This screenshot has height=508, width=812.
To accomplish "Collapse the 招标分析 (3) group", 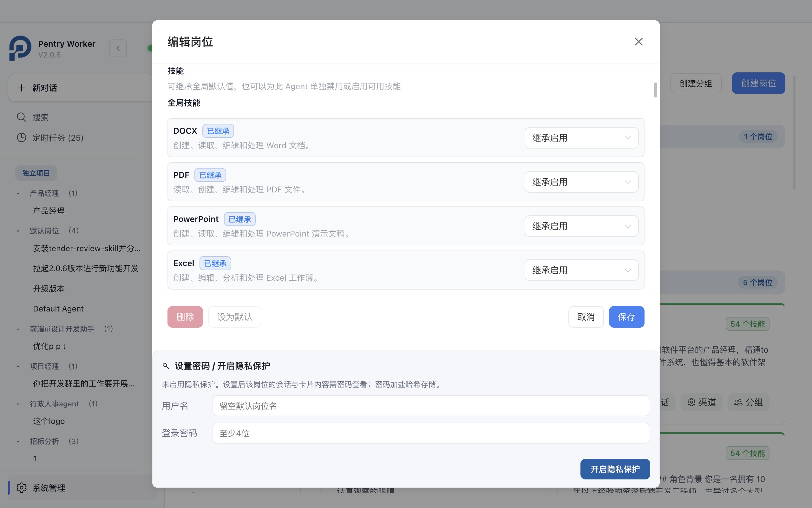I will coord(18,441).
